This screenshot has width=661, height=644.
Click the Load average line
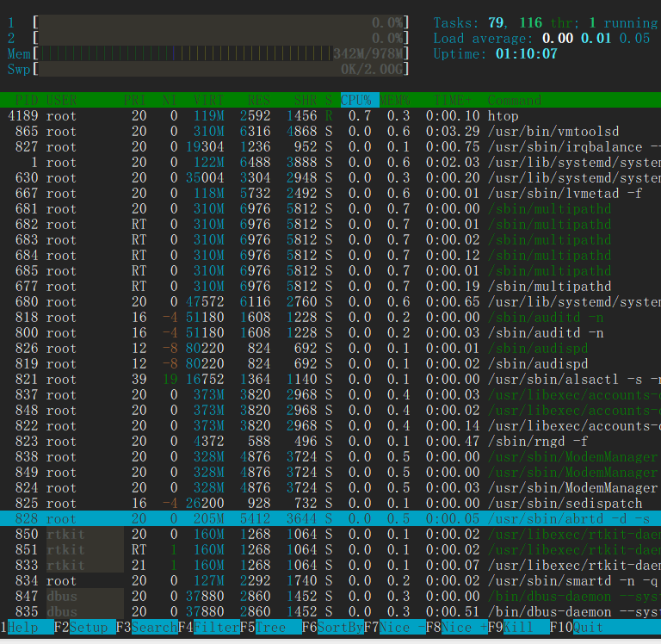point(541,38)
